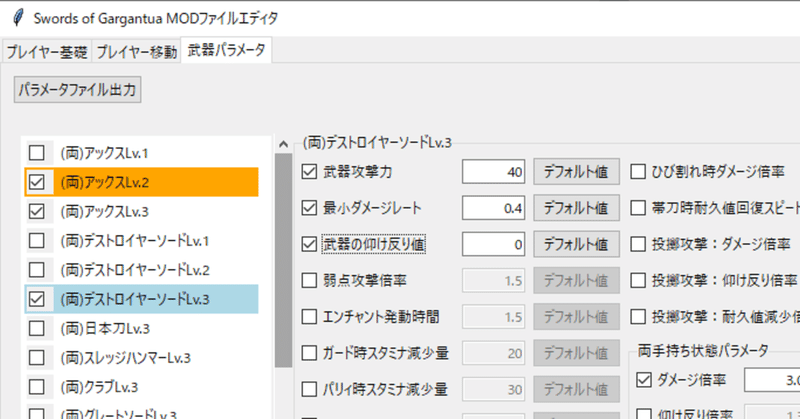Select the (両)スレッジハンマーLv.3 list row
The height and width of the screenshot is (419, 800).
click(x=141, y=358)
